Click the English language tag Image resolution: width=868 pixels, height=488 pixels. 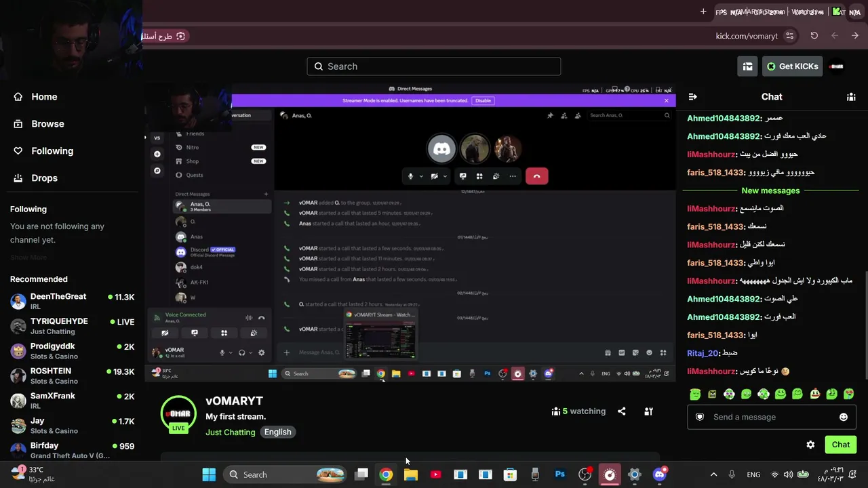[x=277, y=432]
